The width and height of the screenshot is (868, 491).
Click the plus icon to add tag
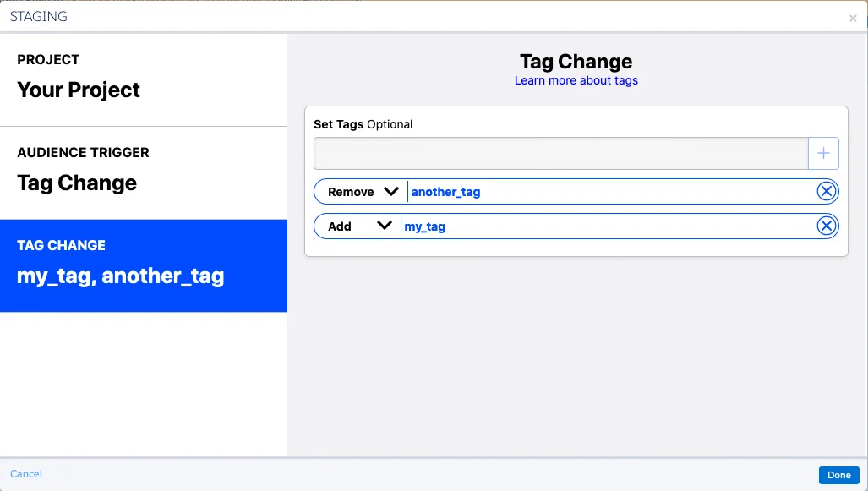point(823,154)
